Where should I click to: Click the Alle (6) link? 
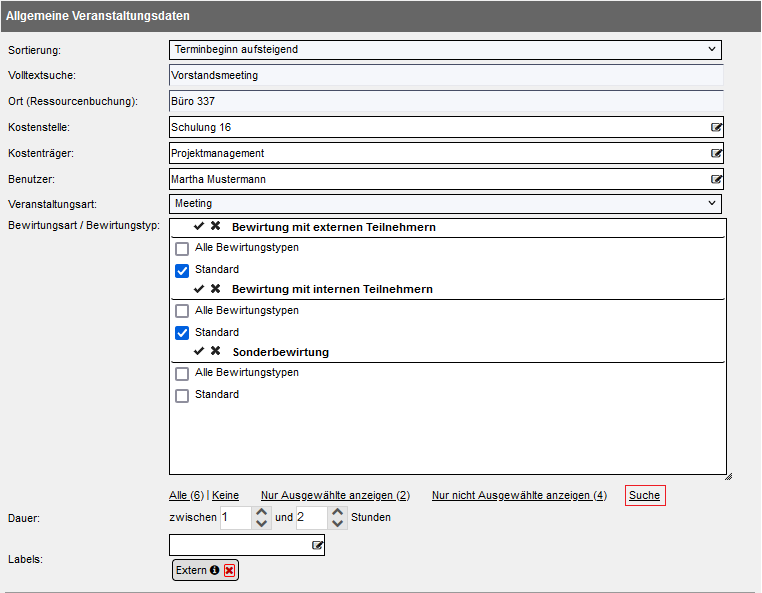coord(187,495)
